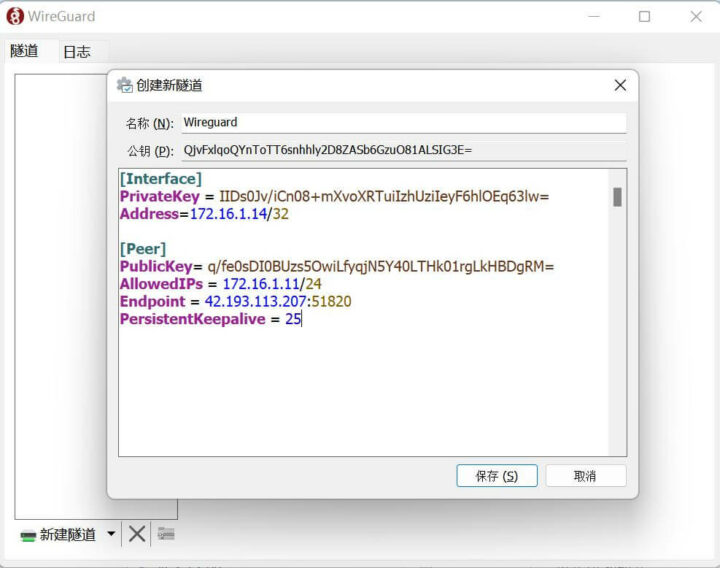Switch to the 隧道 tab
Image resolution: width=720 pixels, height=568 pixels.
click(x=24, y=51)
